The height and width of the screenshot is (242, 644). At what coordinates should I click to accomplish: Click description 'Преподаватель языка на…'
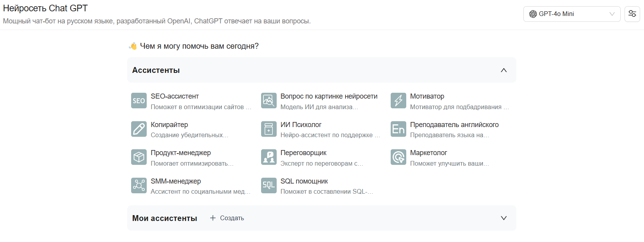coord(449,135)
